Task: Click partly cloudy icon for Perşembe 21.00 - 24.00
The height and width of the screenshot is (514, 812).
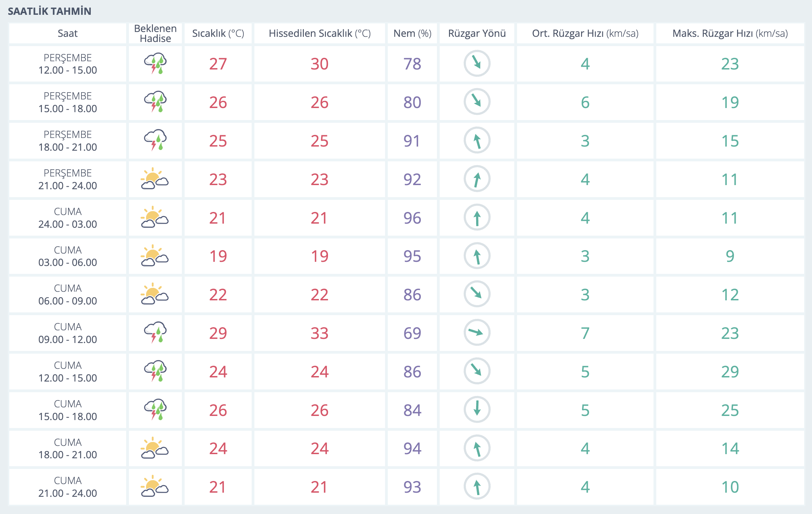Action: tap(155, 179)
